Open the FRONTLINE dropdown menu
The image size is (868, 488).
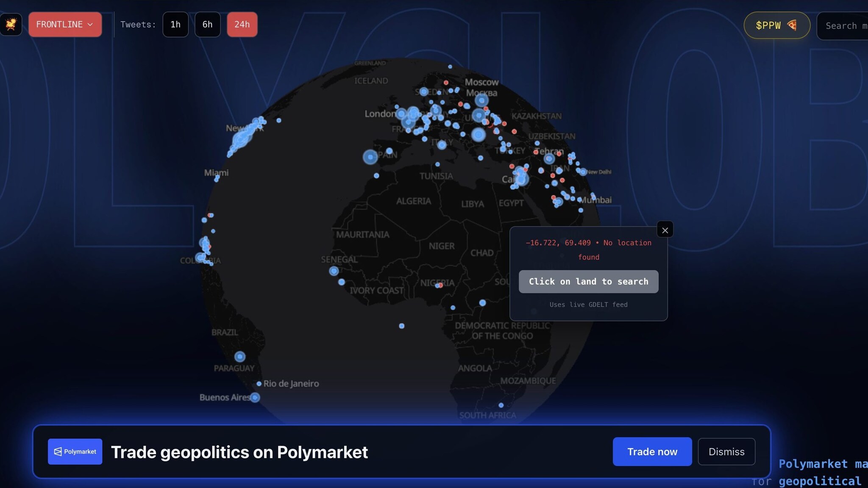click(65, 25)
